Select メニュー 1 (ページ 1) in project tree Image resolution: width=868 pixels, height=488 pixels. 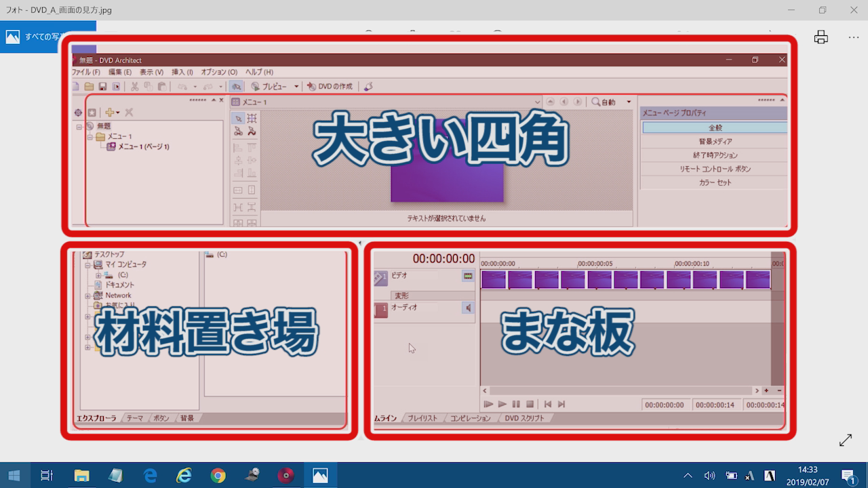[143, 146]
